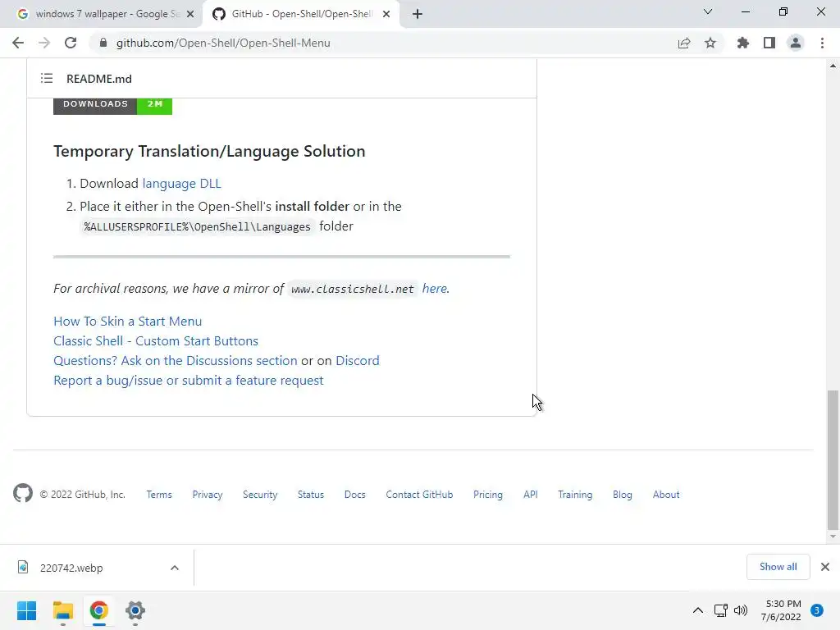Open the Terms footer link
Image resolution: width=840 pixels, height=630 pixels.
tap(159, 495)
